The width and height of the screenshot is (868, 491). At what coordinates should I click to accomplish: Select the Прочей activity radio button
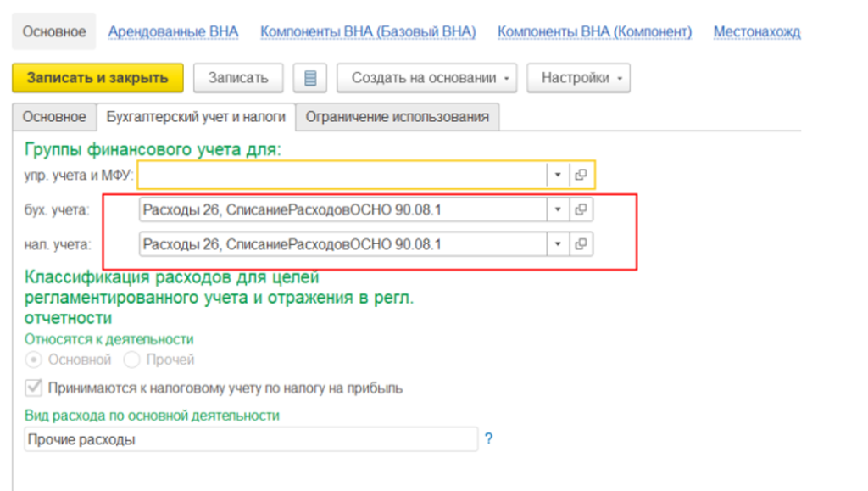[x=131, y=360]
